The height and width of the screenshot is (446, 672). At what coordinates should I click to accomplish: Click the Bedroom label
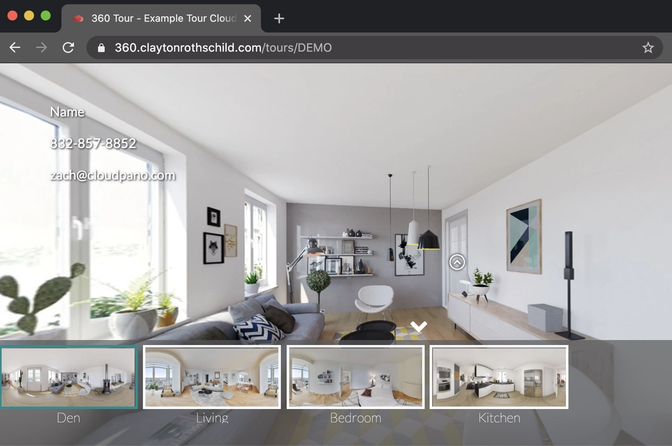[356, 418]
